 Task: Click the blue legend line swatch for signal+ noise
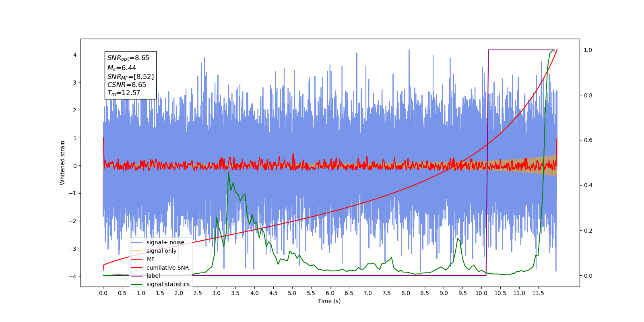(x=137, y=242)
